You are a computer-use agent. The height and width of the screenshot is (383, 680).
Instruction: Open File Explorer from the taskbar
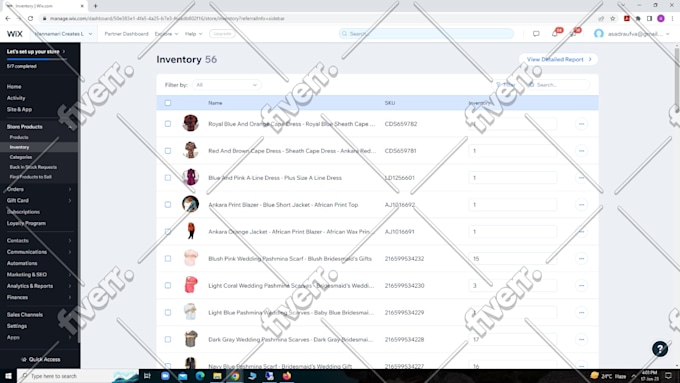[217, 376]
